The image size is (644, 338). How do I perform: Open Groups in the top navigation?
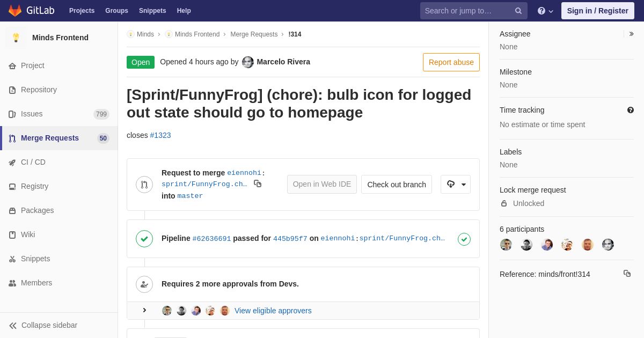click(x=116, y=11)
